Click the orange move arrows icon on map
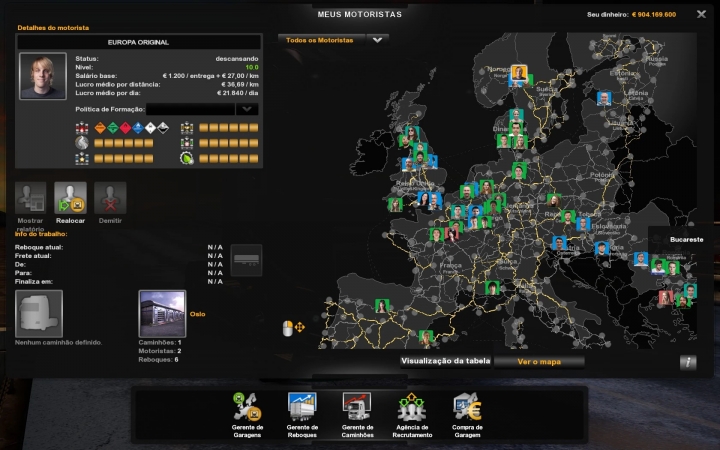Viewport: 720px width, 450px height. point(299,327)
